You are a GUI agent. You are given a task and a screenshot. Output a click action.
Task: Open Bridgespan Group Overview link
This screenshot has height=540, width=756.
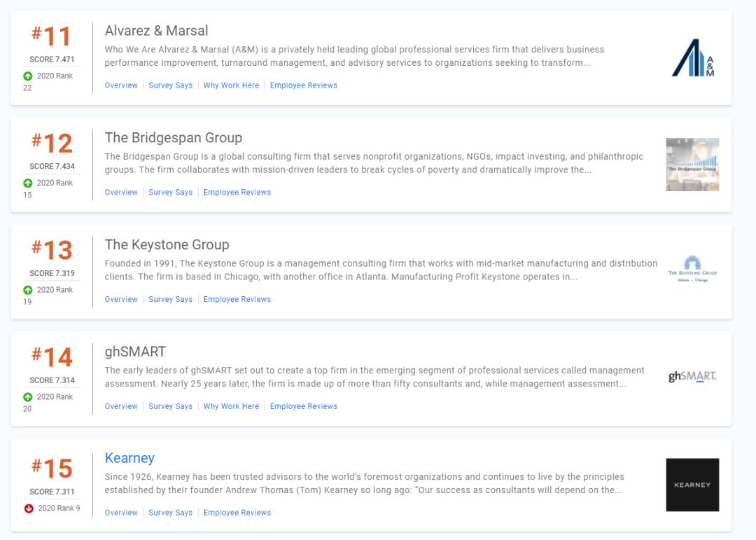121,193
